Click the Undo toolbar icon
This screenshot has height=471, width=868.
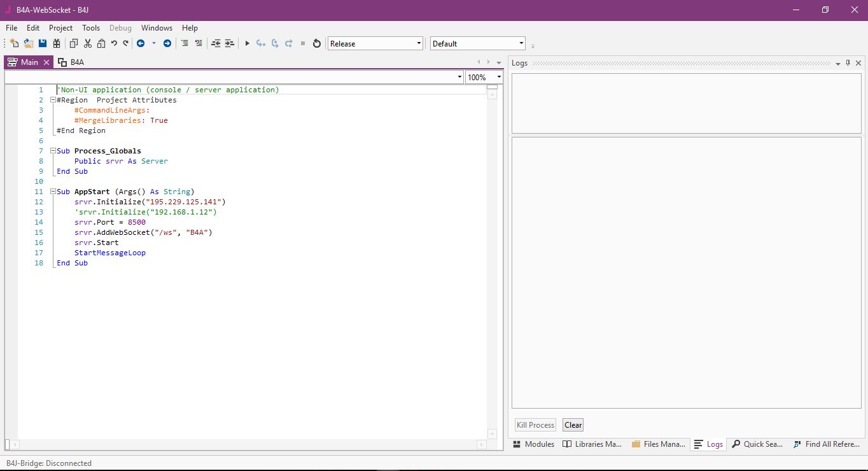pos(114,43)
